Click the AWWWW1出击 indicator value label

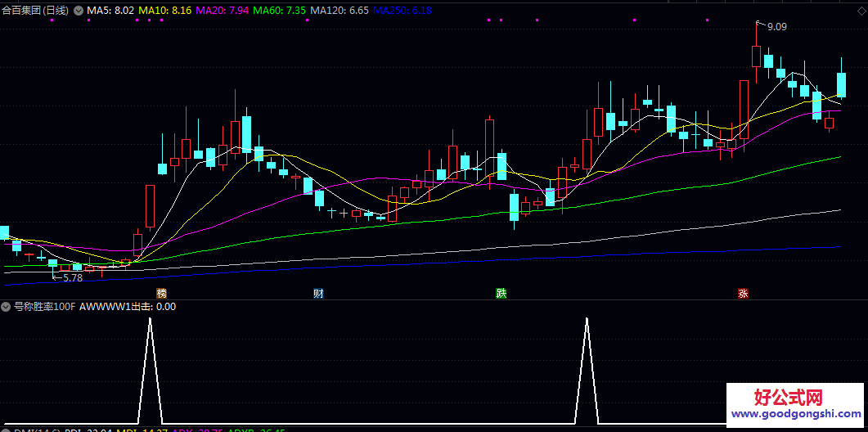click(x=128, y=307)
